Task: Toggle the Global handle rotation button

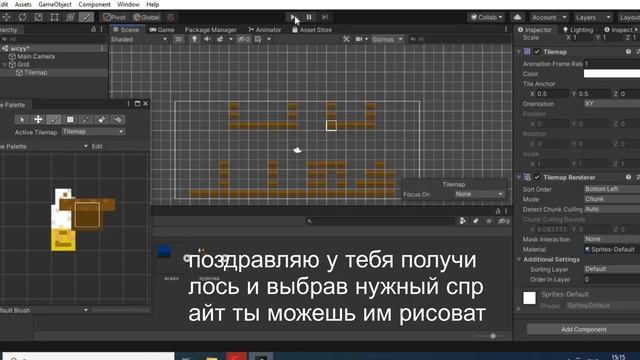Action: pyautogui.click(x=147, y=17)
